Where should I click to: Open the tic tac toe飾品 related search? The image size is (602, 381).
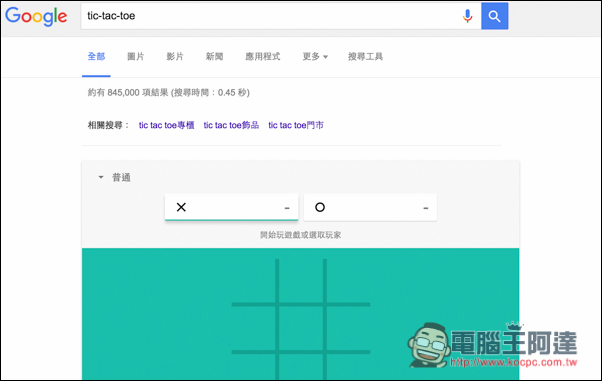(x=231, y=125)
